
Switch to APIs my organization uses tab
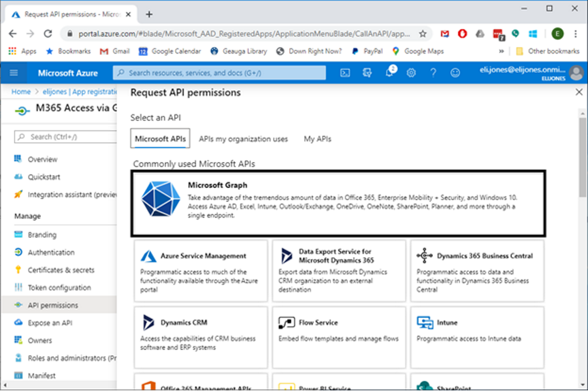[x=243, y=139]
